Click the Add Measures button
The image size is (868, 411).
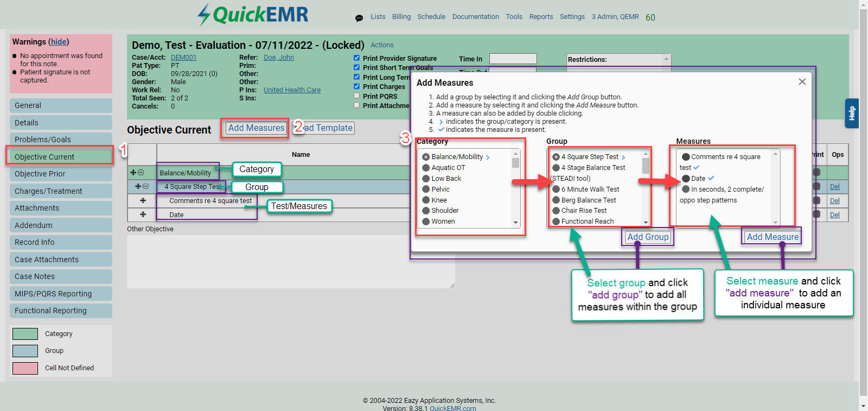pos(256,128)
